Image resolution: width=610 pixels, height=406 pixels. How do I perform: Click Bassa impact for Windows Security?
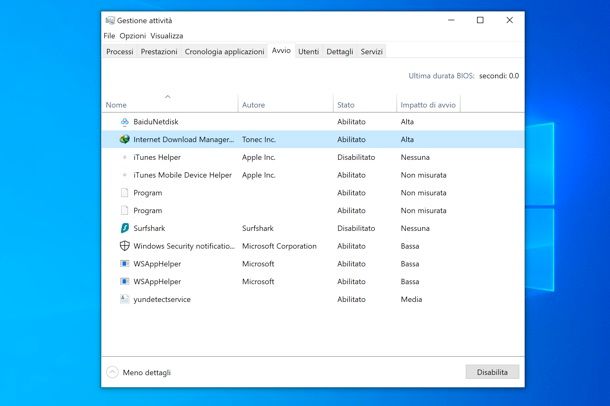point(410,246)
